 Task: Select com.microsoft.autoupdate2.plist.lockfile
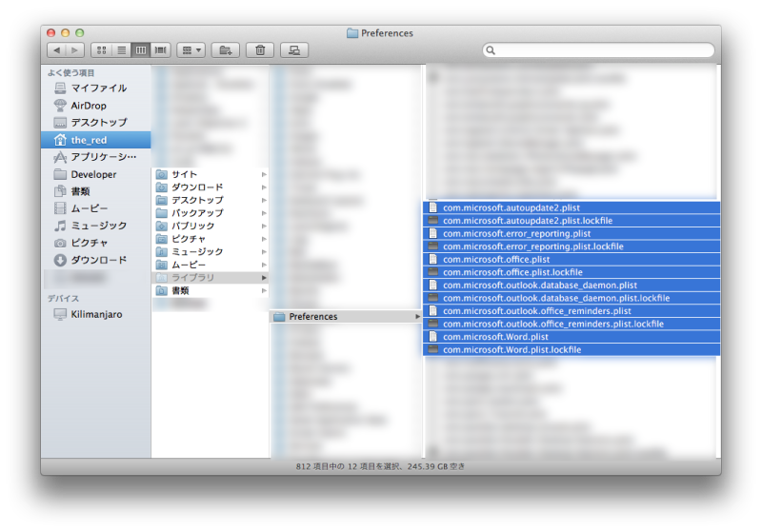click(x=571, y=221)
